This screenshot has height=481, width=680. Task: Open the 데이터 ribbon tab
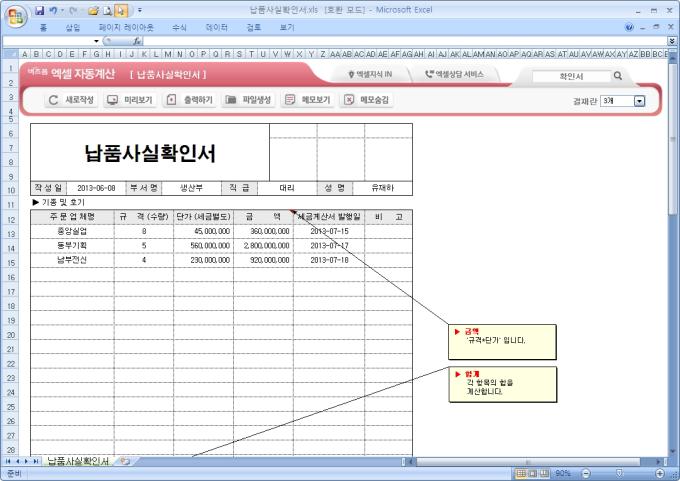[217, 27]
